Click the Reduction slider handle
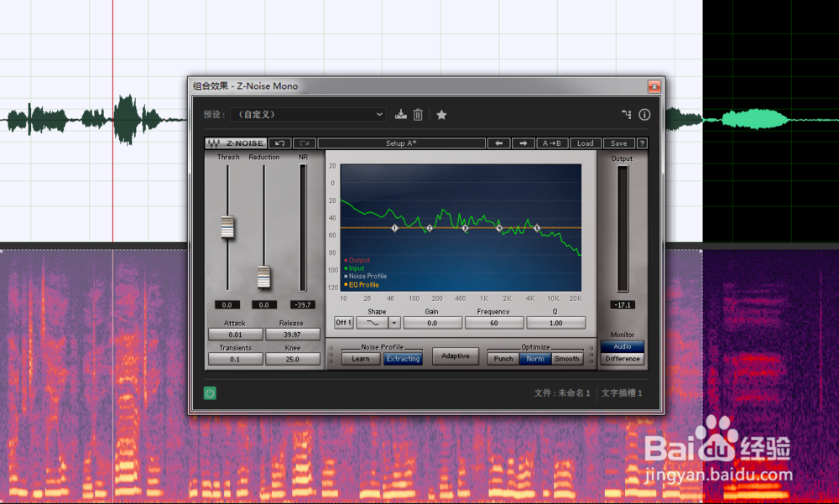The width and height of the screenshot is (839, 504). point(263,277)
